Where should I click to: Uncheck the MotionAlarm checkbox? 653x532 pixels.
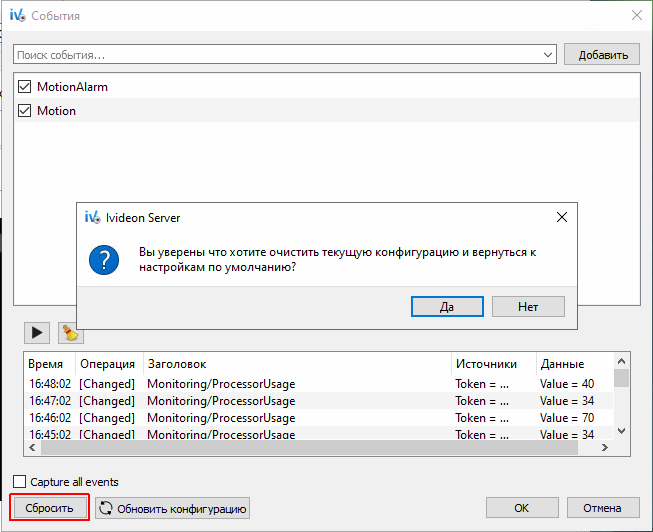point(25,87)
